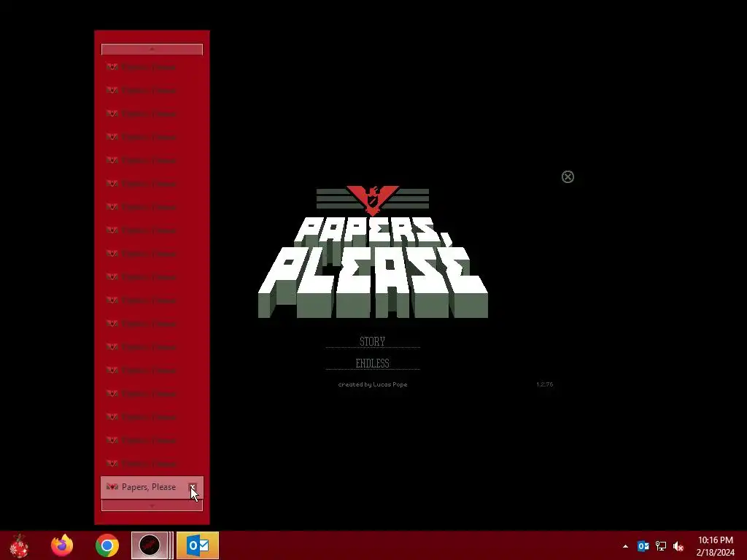Click the down arrow of the window list
Viewport: 747px width, 560px height.
pos(152,505)
